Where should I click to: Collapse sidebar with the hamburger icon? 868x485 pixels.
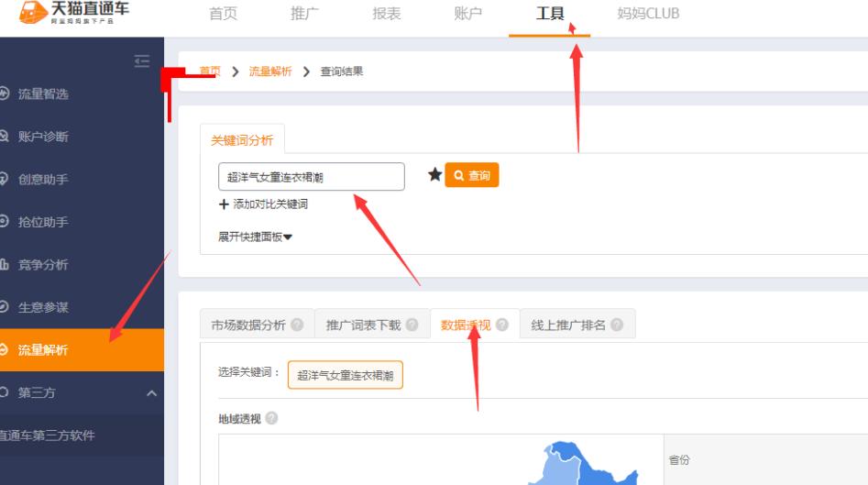point(142,61)
